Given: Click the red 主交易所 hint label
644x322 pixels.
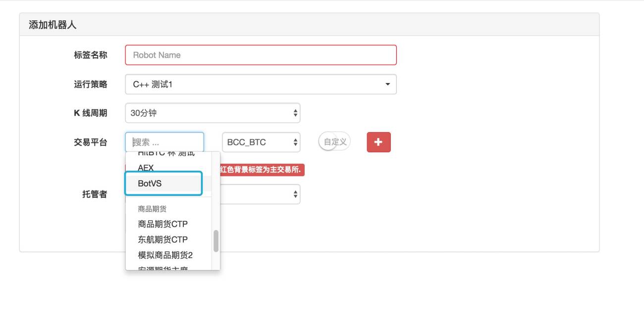Looking at the screenshot, I should pos(262,170).
